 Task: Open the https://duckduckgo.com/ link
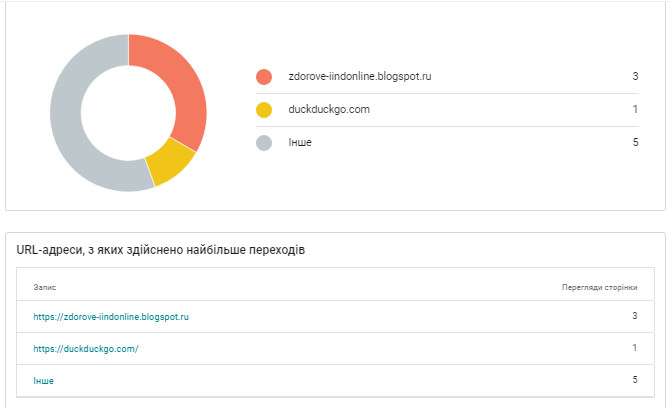pos(86,349)
